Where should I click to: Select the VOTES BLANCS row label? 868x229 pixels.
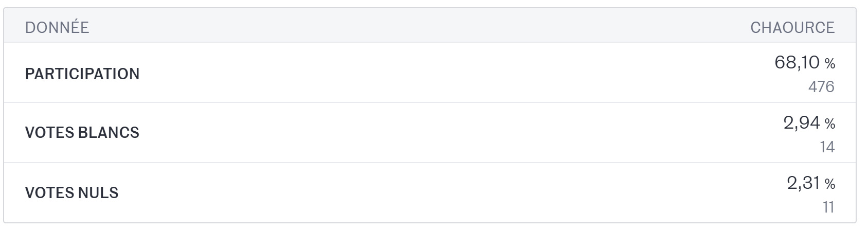(x=82, y=133)
